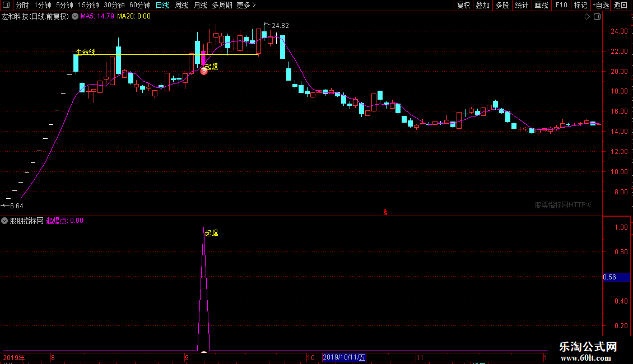Click the 0.20 indicator axis label

click(621, 326)
